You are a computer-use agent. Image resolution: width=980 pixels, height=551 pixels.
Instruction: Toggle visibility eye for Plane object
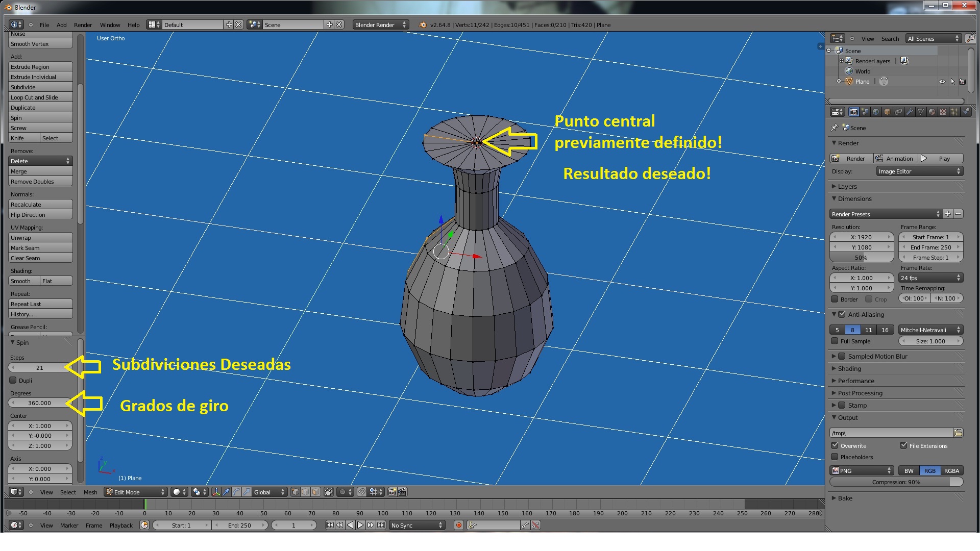point(942,82)
